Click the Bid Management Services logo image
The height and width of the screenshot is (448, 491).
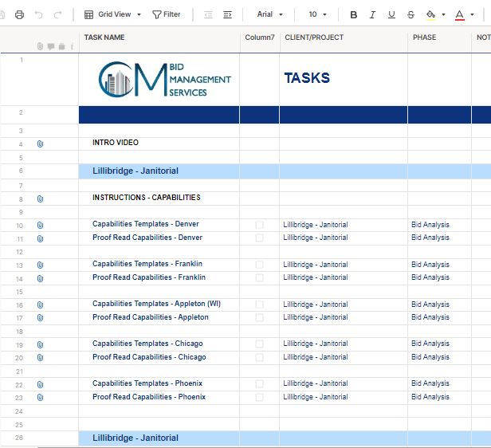click(165, 80)
